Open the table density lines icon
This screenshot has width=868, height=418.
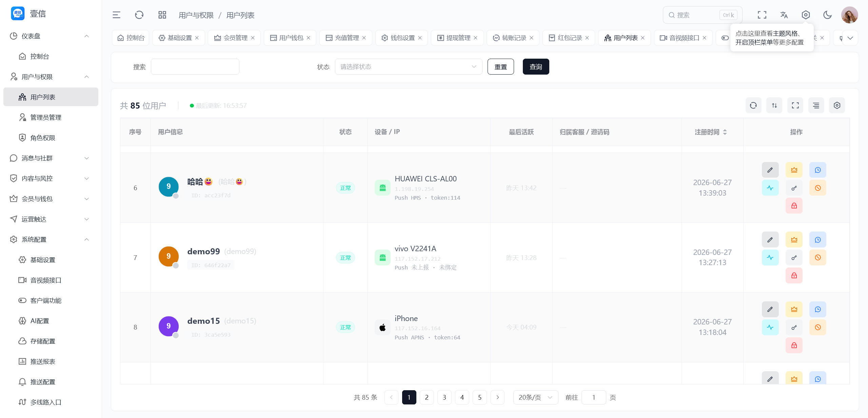(816, 105)
